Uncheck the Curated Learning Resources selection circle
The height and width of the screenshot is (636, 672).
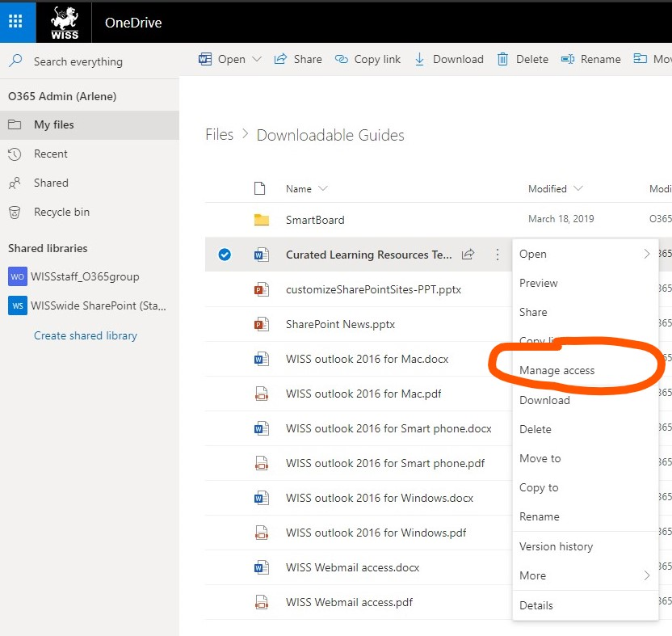225,255
